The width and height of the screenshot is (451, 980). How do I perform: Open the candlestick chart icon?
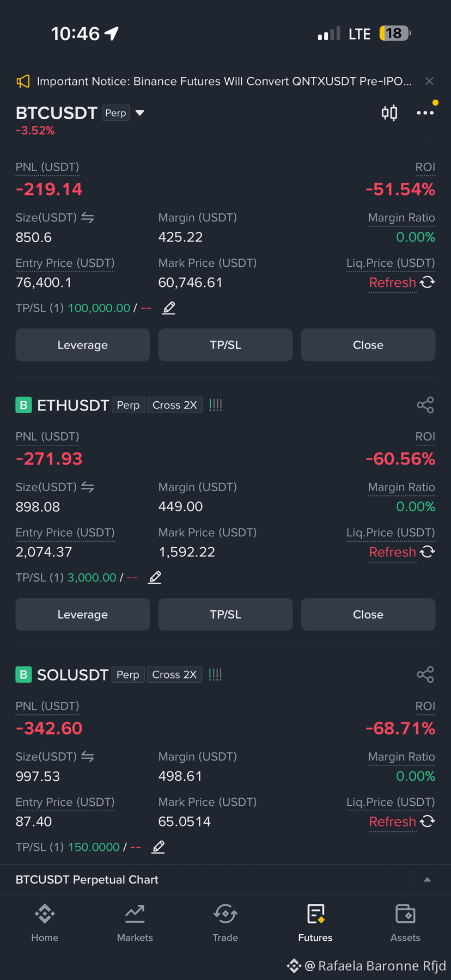click(389, 113)
